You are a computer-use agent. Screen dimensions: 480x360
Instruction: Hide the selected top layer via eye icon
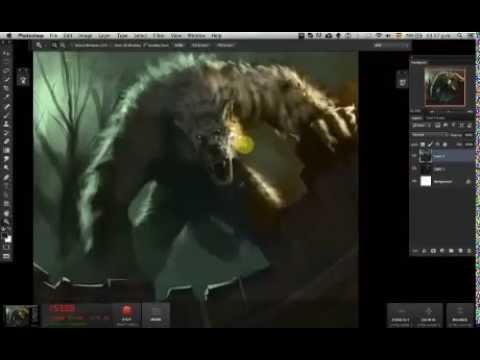414,156
